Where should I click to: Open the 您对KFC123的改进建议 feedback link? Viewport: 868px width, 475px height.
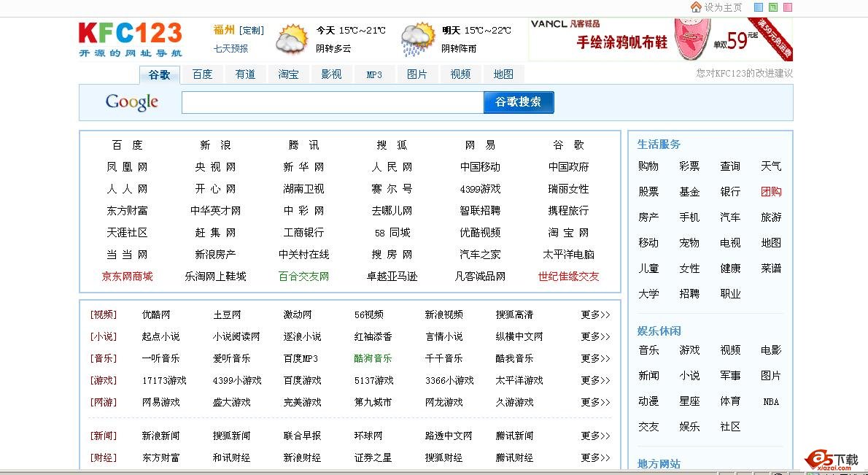tap(745, 73)
